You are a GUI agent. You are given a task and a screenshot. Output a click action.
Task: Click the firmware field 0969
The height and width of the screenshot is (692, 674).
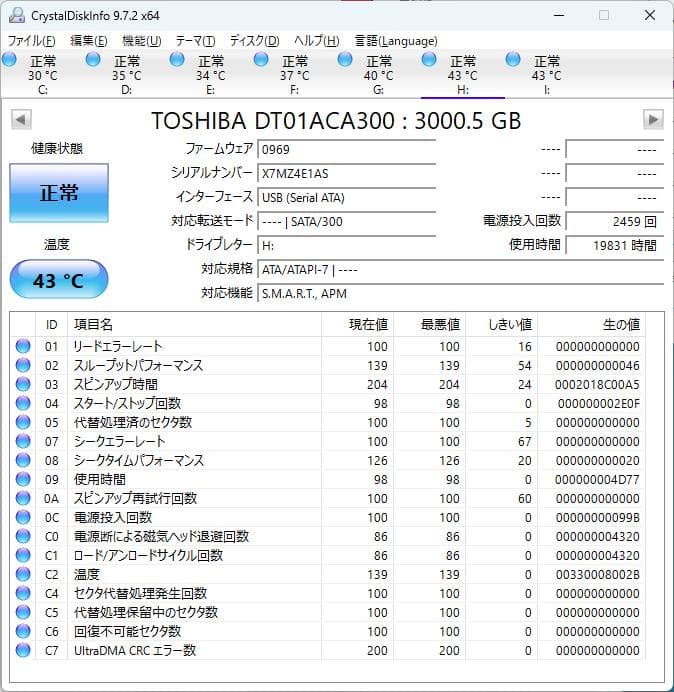click(346, 149)
